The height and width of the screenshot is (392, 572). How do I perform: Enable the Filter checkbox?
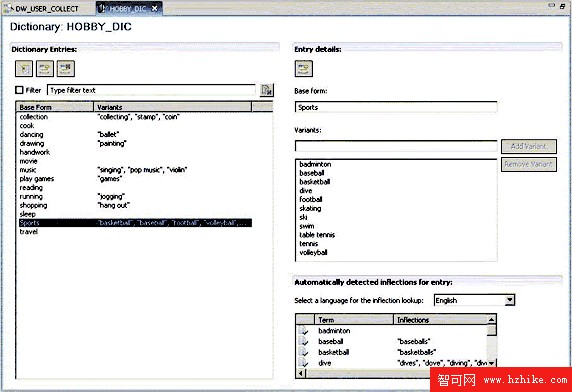click(x=19, y=90)
